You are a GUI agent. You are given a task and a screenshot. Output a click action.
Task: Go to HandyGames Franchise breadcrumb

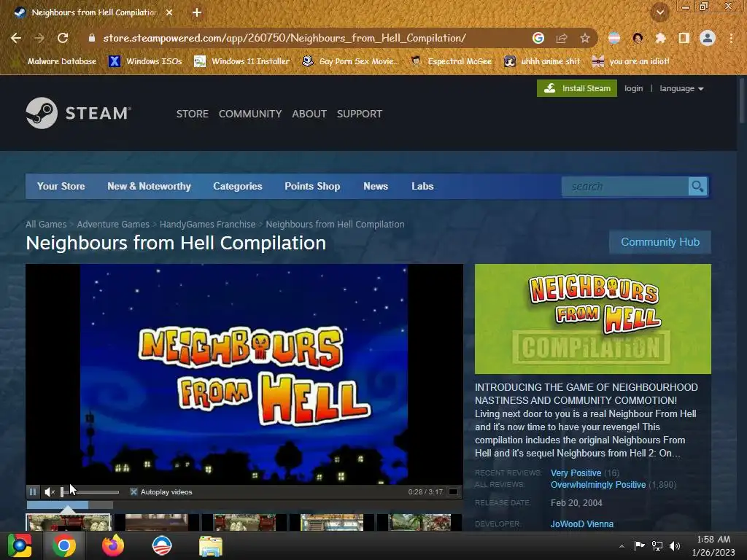click(208, 225)
